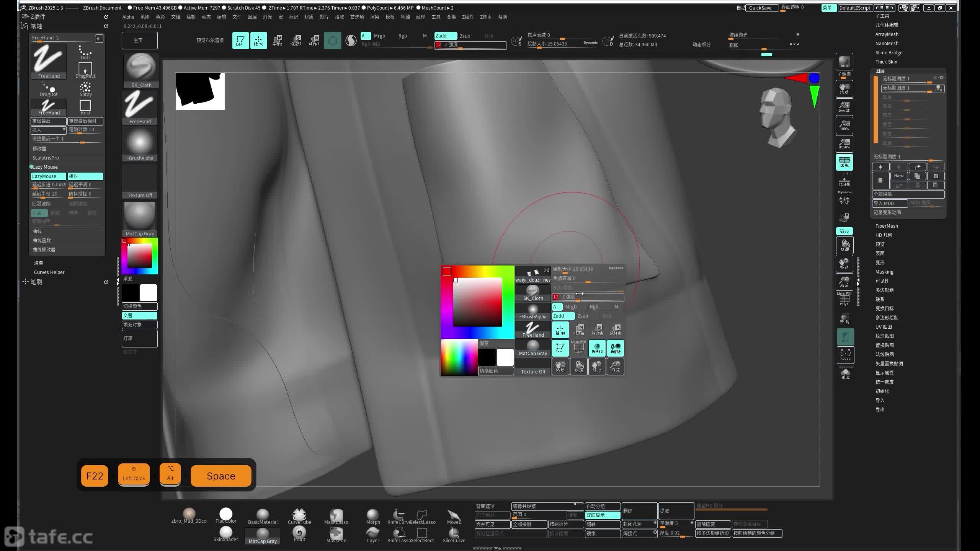Click the 镜像并焊接 mirror and weld button
The height and width of the screenshot is (551, 980).
tap(547, 506)
